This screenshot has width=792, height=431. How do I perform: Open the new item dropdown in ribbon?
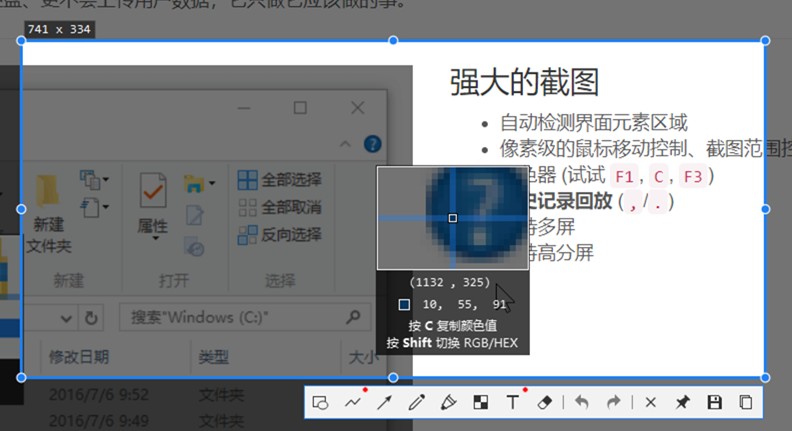93,179
